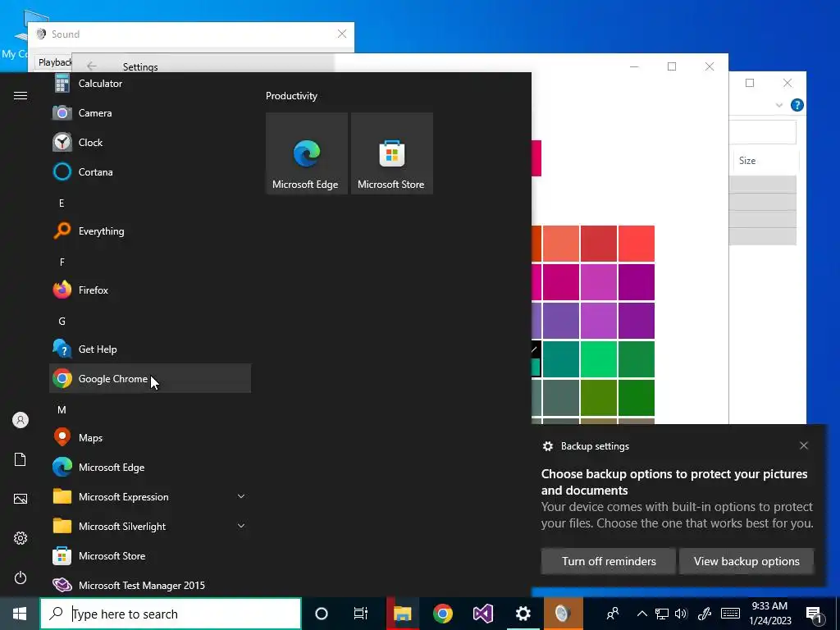Viewport: 840px width, 630px height.
Task: Open Settings from the Start sidebar gear
Action: [x=21, y=538]
